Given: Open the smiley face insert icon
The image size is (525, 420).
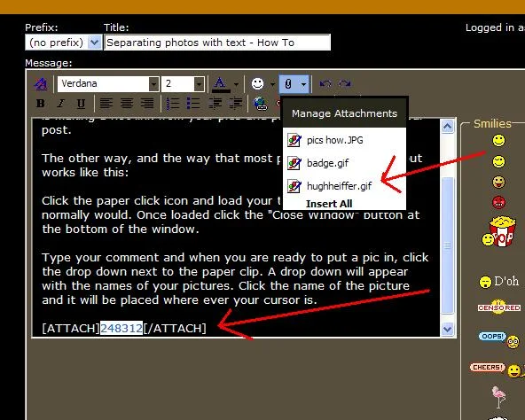Looking at the screenshot, I should point(257,83).
